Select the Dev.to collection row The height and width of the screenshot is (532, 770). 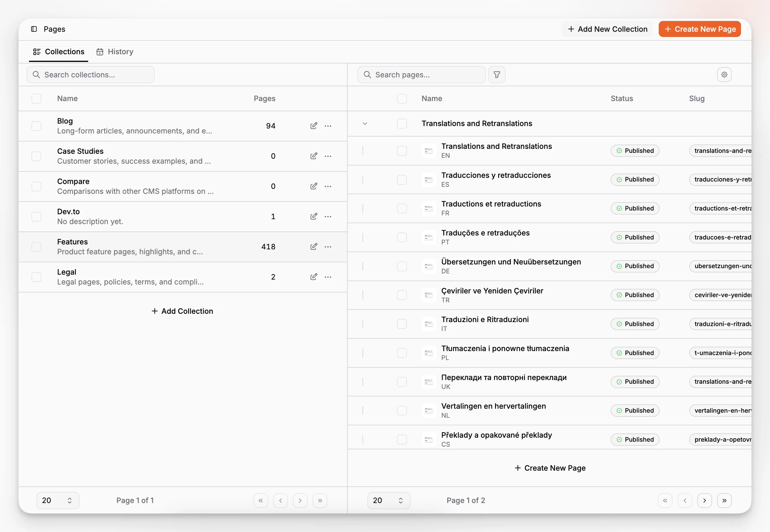[x=183, y=217]
